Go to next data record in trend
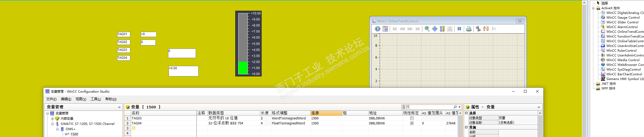The image size is (644, 137). click(x=410, y=29)
